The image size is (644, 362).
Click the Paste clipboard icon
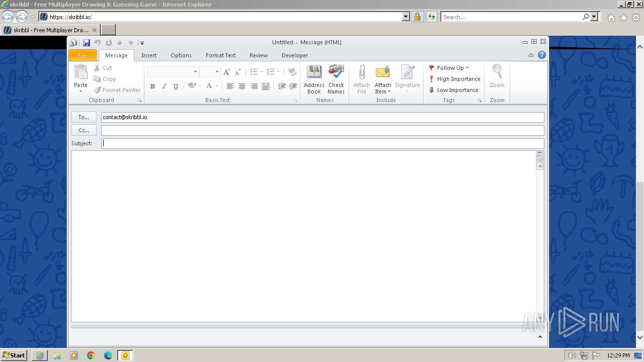coord(80,72)
